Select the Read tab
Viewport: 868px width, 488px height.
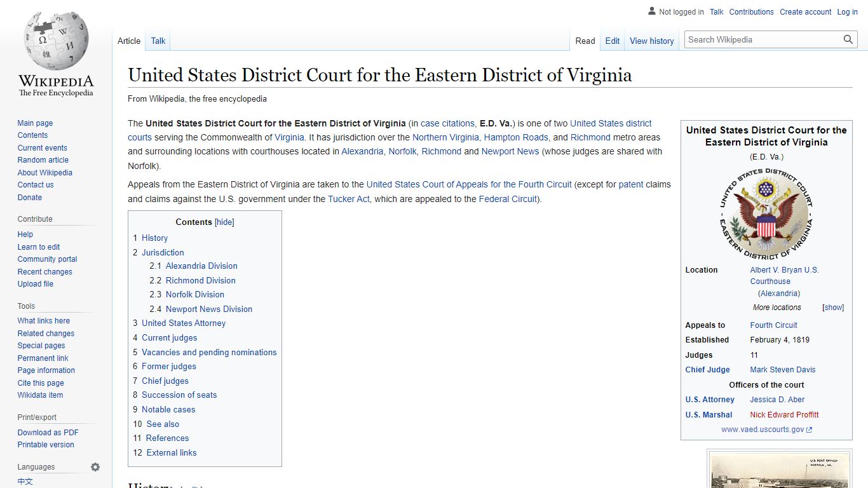click(585, 41)
